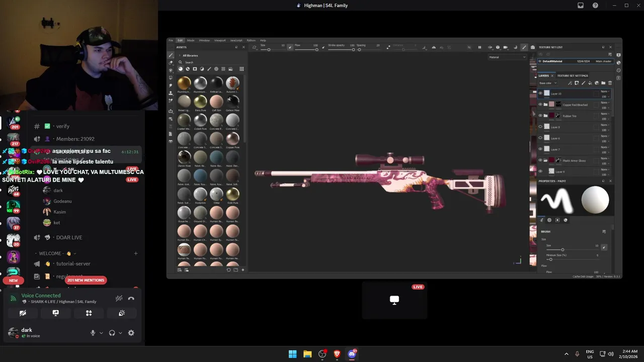Start Discord screen share

(x=55, y=313)
